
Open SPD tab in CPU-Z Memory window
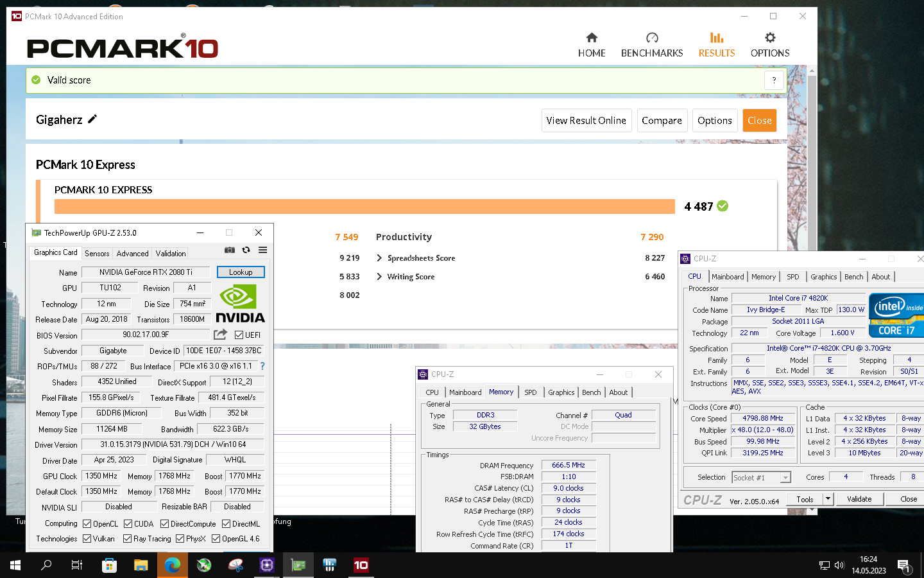coord(531,392)
